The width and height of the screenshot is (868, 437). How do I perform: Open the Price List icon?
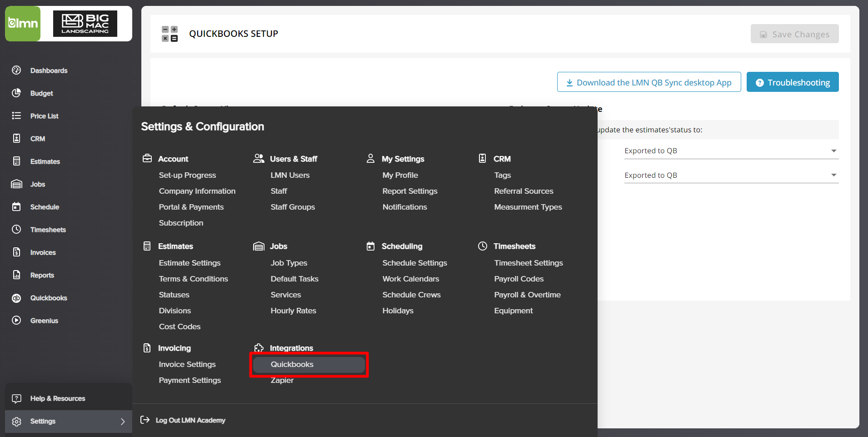pos(16,116)
